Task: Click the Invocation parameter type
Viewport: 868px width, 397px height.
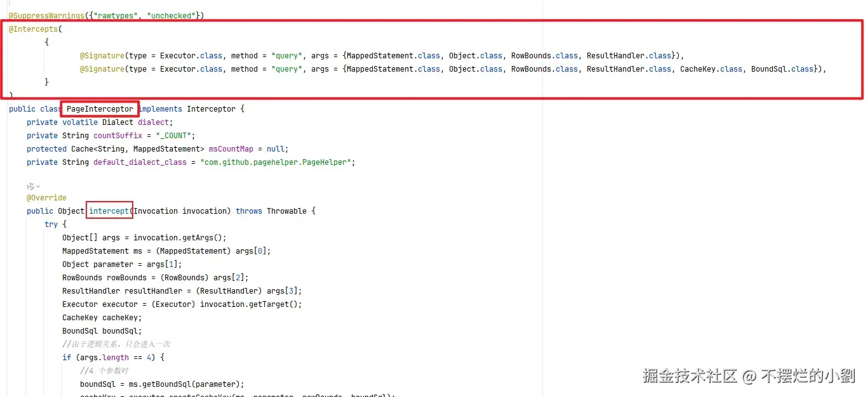Action: (156, 211)
